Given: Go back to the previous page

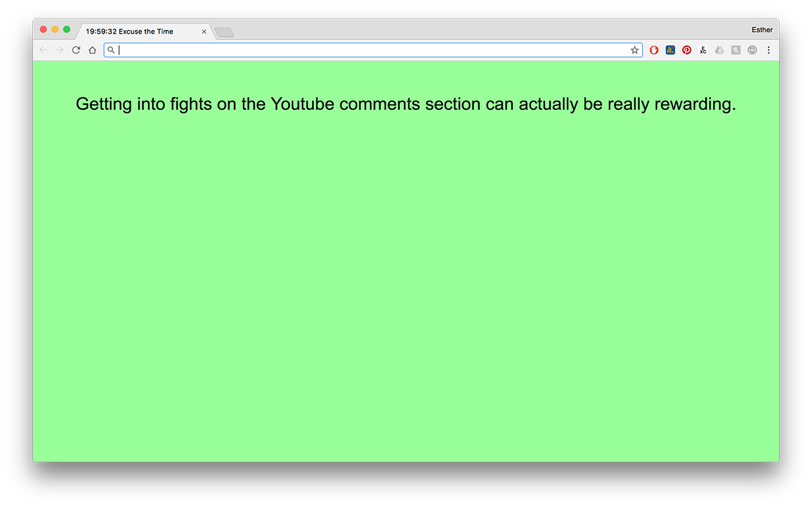Looking at the screenshot, I should tap(43, 50).
